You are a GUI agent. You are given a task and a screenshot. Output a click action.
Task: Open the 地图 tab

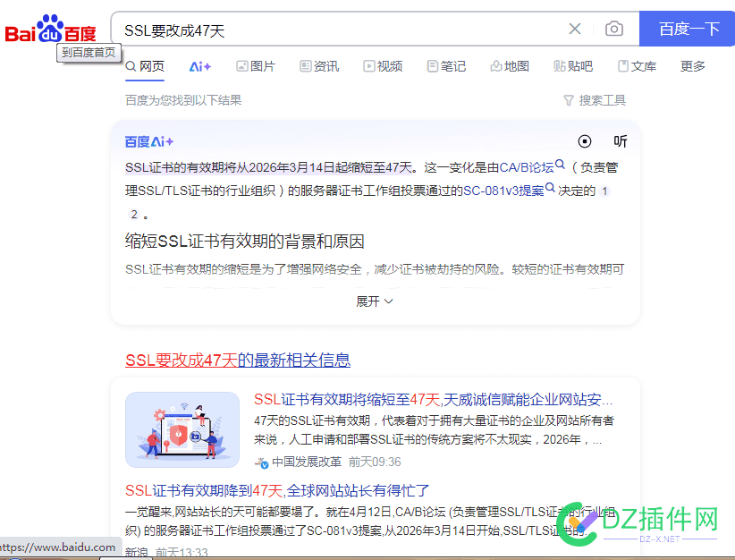coord(510,66)
